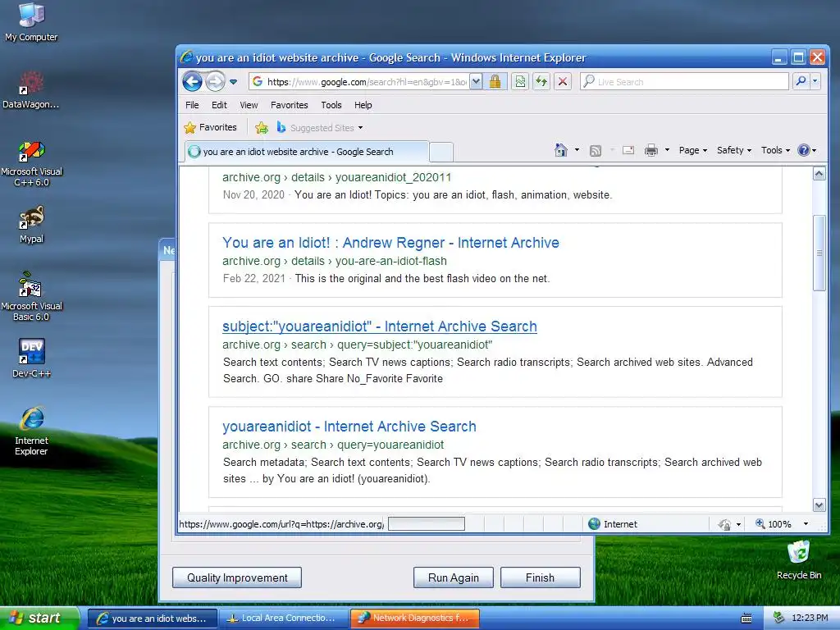
Task: Open You are an Idiot Andrew Regner link
Action: (x=390, y=243)
